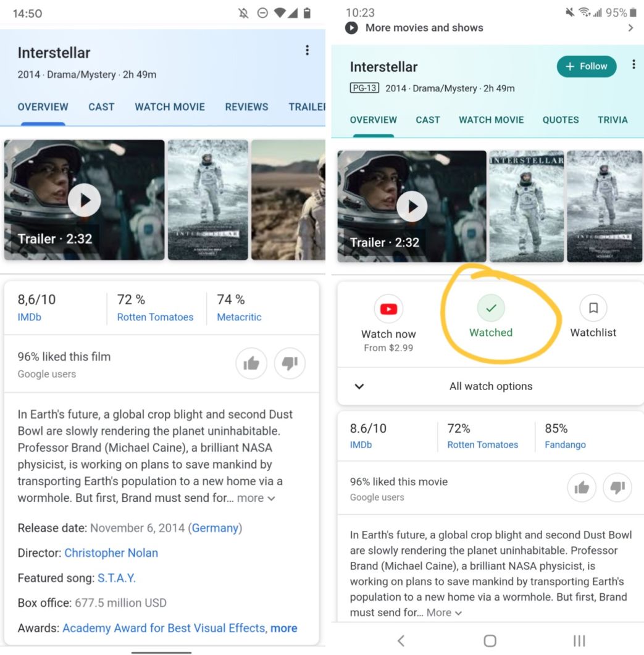Select the OVERVIEW tab on the 14:50 screen
Screen dimensions: 644x655
point(43,107)
